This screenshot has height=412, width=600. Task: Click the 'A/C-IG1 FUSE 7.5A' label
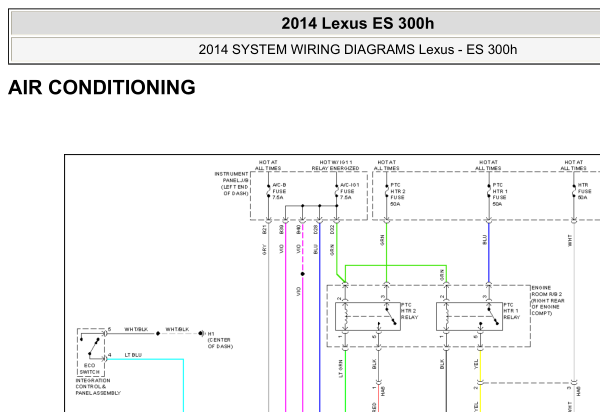pyautogui.click(x=349, y=191)
